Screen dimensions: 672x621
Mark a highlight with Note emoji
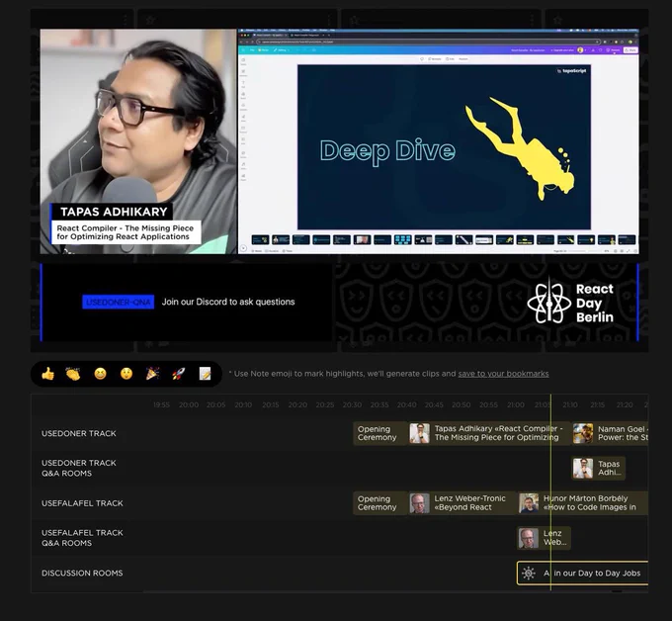coord(206,374)
